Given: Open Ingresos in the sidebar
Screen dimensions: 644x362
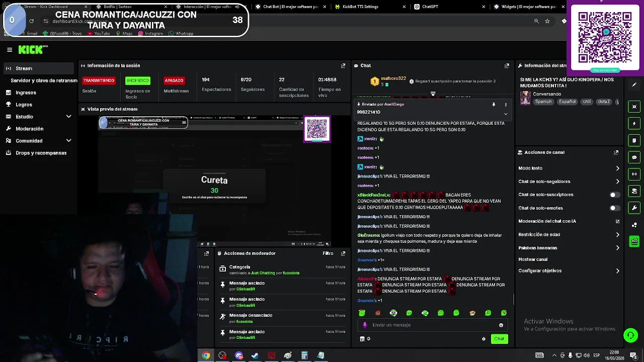Looking at the screenshot, I should coord(39,93).
